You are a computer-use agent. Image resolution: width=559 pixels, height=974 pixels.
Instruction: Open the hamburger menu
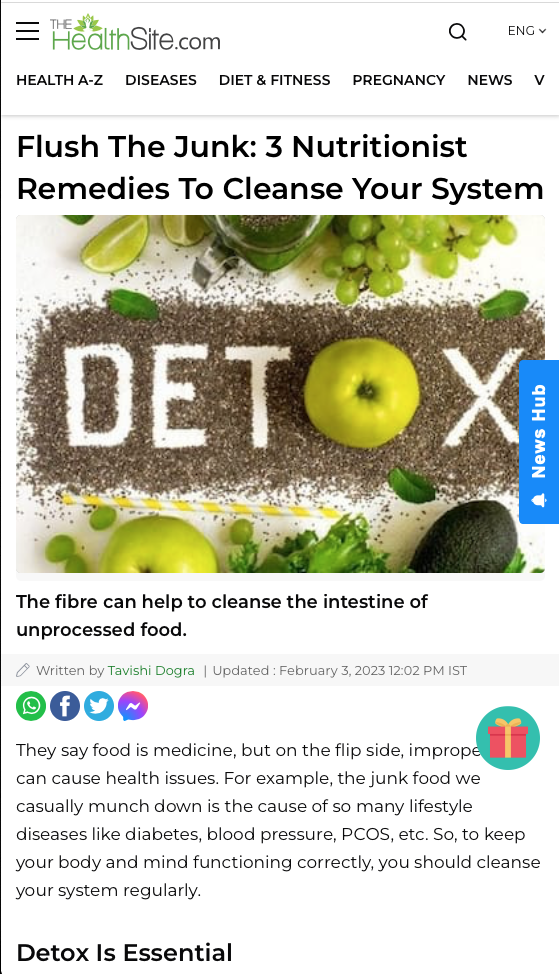click(x=27, y=31)
